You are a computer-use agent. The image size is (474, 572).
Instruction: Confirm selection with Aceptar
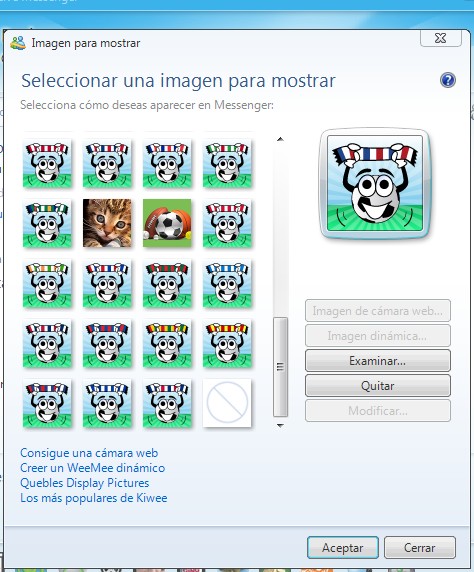343,548
